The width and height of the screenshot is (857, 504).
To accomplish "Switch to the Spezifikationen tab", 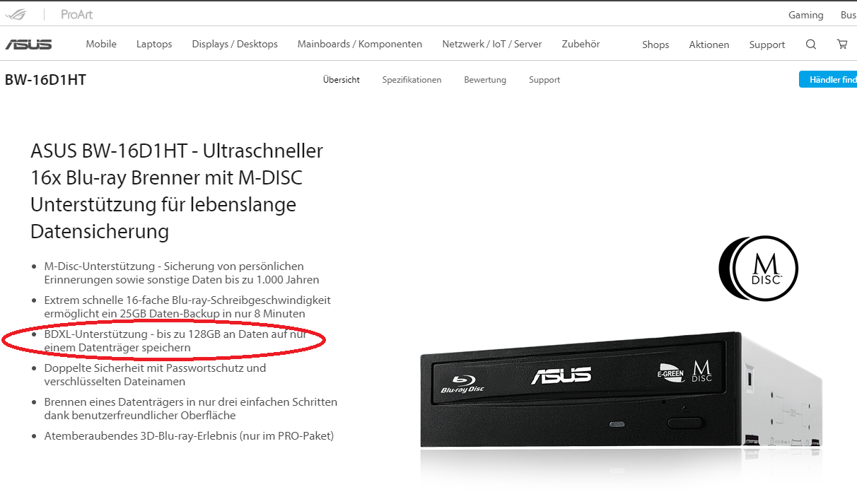I will 412,80.
